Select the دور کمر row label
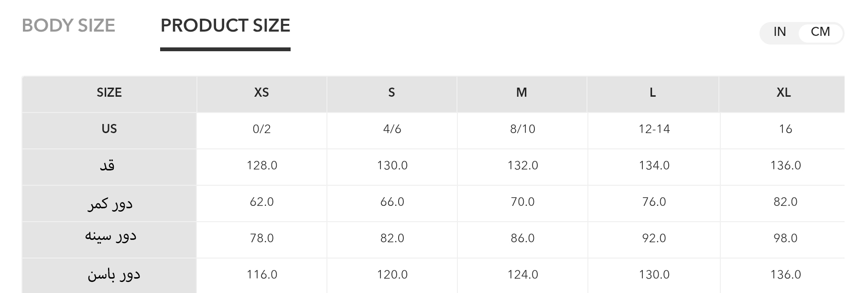Image resolution: width=868 pixels, height=293 pixels. pos(110,203)
